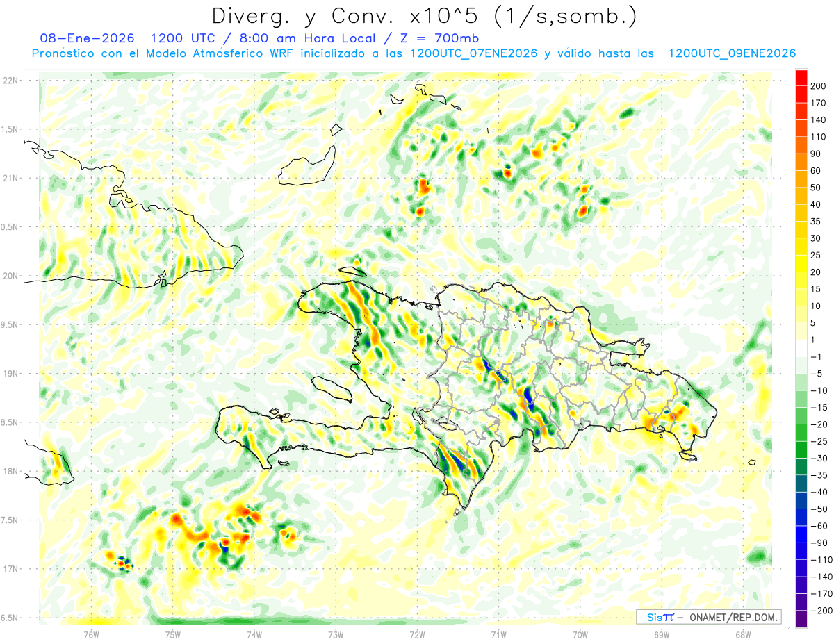
Task: Click the 70W longitude label
Action: (x=580, y=634)
